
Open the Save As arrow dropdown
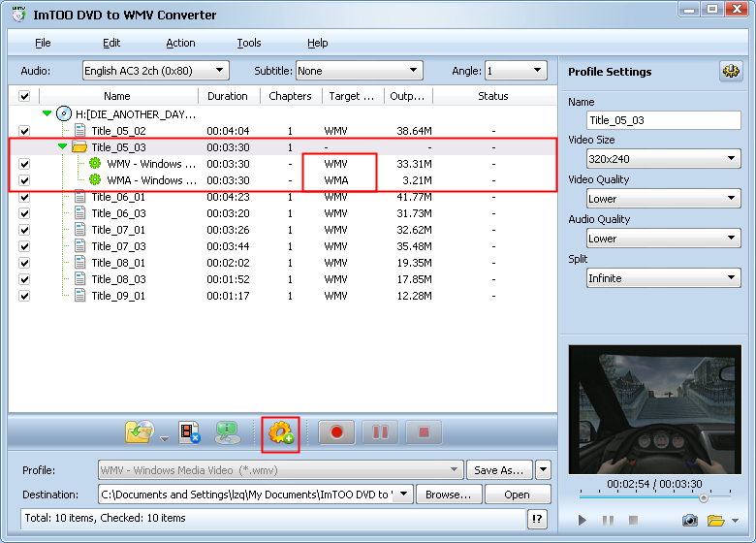point(543,469)
